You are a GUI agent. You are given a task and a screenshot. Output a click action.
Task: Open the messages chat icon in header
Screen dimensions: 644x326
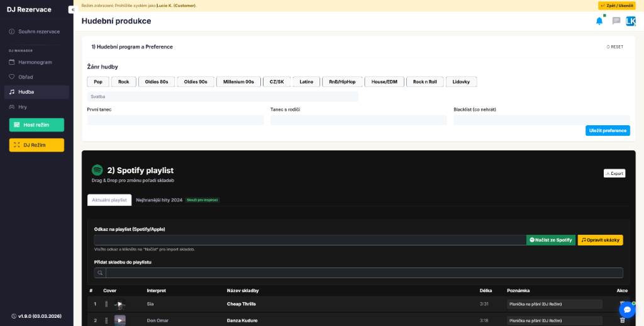point(616,21)
